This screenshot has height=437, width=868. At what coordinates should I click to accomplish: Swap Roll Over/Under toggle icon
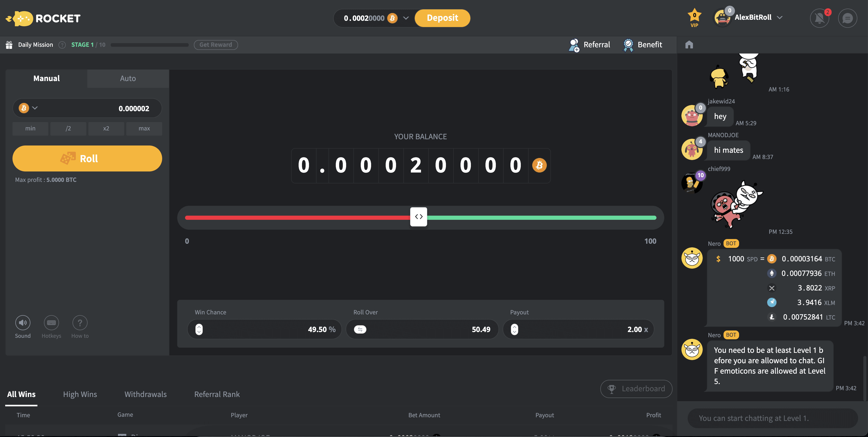[x=360, y=329]
